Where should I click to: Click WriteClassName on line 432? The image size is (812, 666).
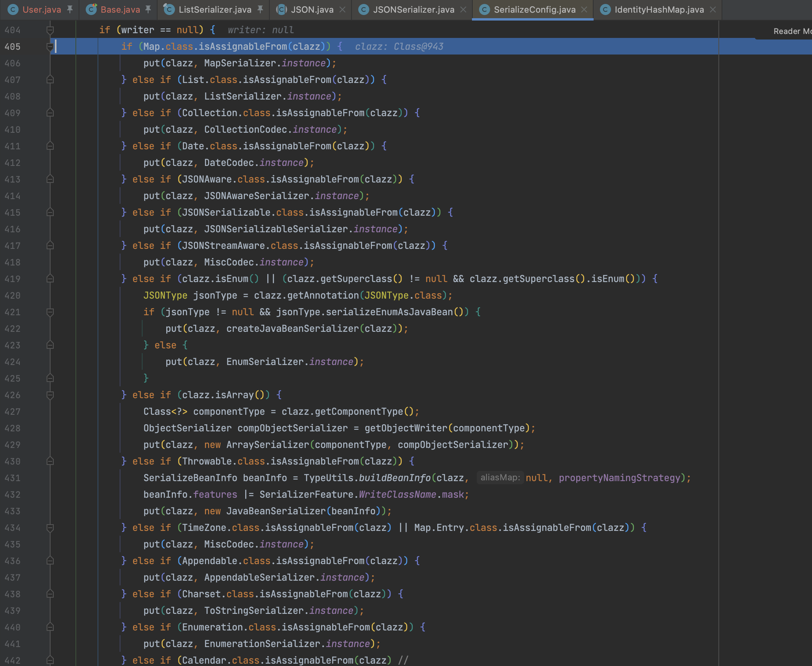coord(397,495)
